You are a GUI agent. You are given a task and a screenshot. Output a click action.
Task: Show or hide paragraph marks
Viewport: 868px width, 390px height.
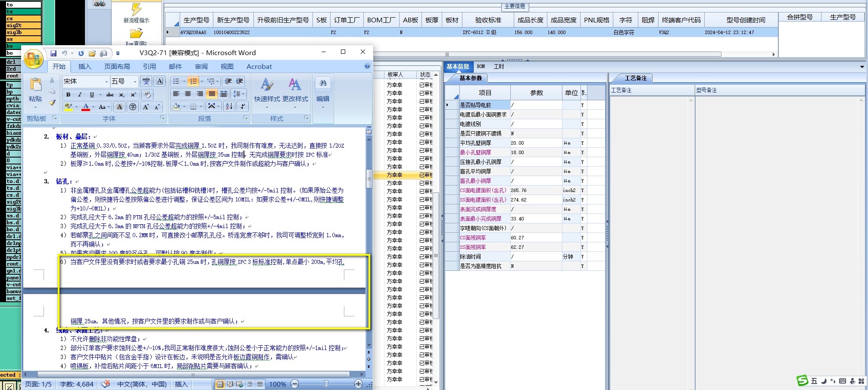tap(243, 106)
